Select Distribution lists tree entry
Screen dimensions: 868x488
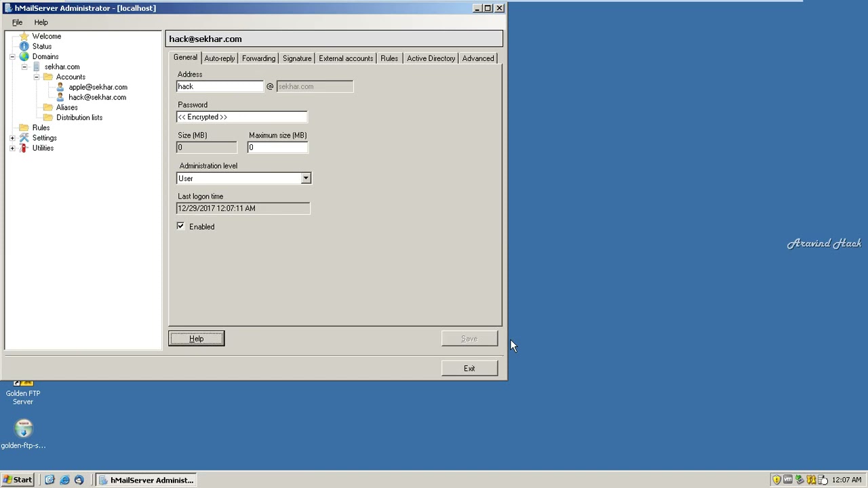[79, 117]
